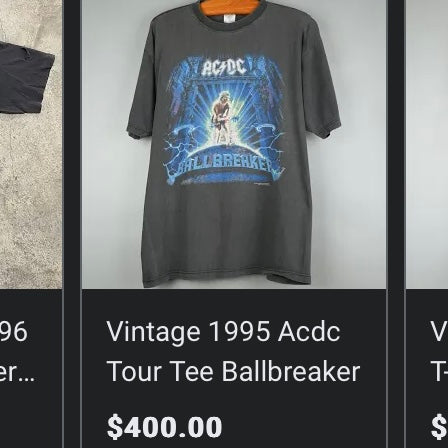Image resolution: width=448 pixels, height=448 pixels.
Task: Click the orange hanger above the shirt
Action: click(x=230, y=7)
